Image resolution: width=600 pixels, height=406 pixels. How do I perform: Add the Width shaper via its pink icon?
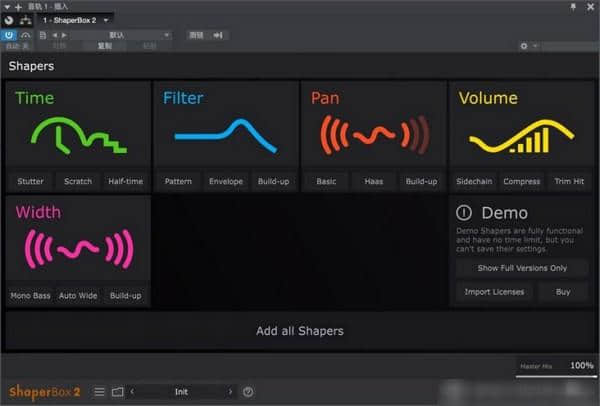coord(78,249)
